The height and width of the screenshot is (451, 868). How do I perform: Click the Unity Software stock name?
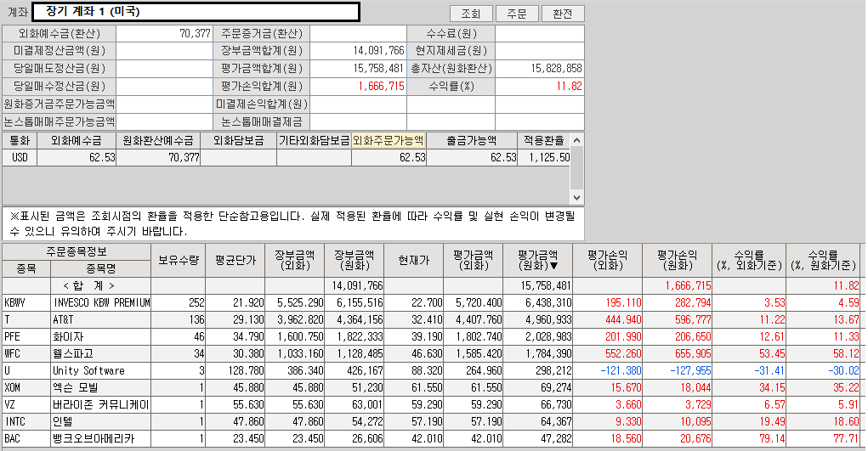point(88,371)
